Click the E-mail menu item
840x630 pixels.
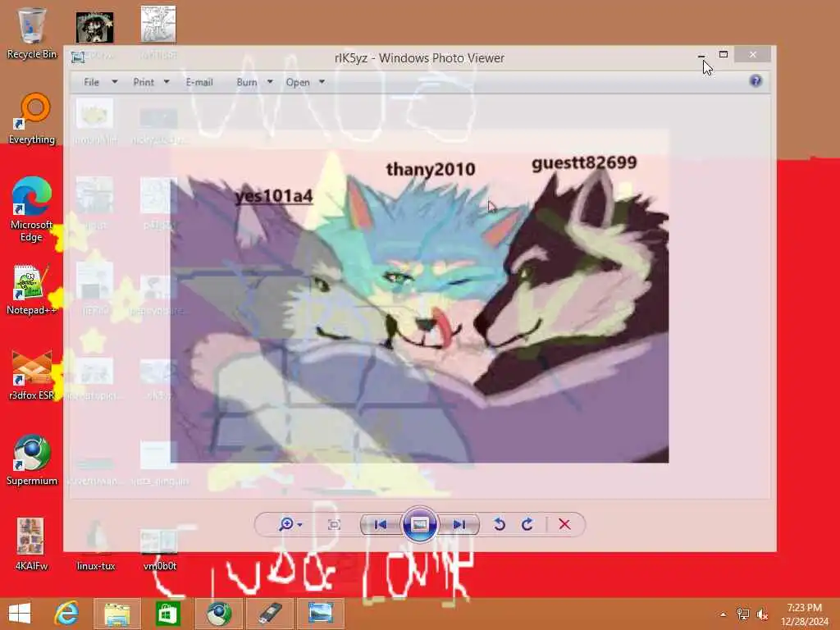click(199, 82)
